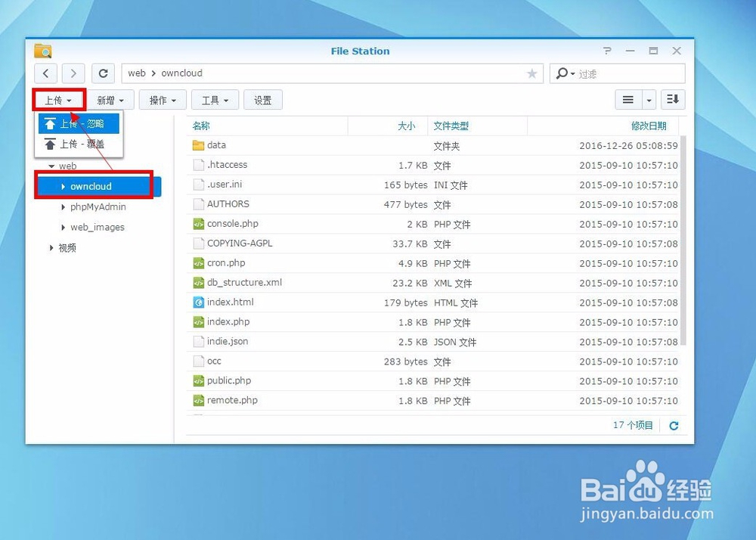
Task: Expand the web_images tree node arrow
Action: click(64, 227)
